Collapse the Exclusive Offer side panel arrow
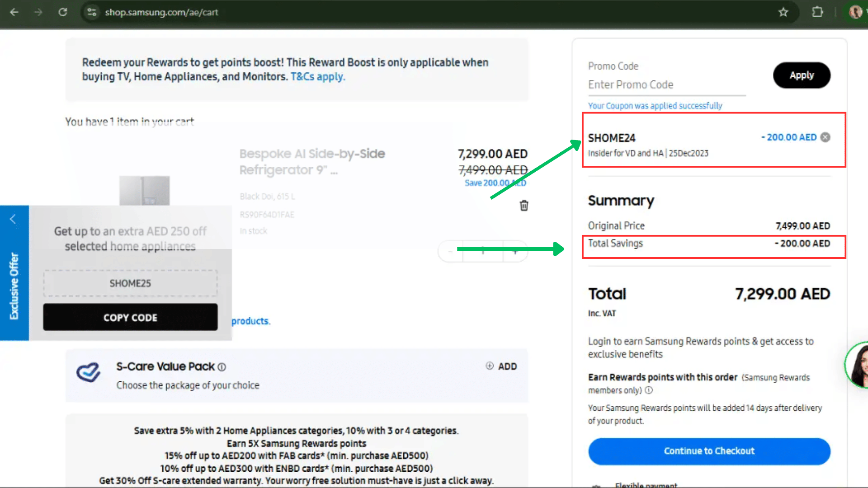 point(13,220)
